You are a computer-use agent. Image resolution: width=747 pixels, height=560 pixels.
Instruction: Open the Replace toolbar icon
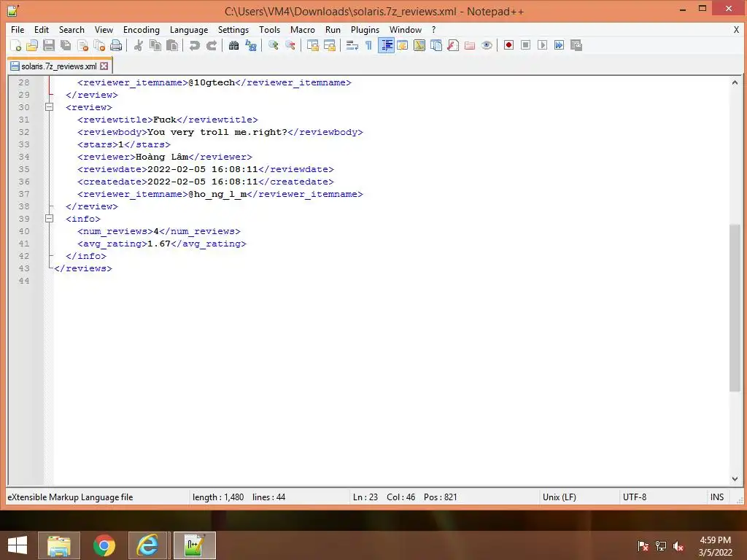click(251, 45)
